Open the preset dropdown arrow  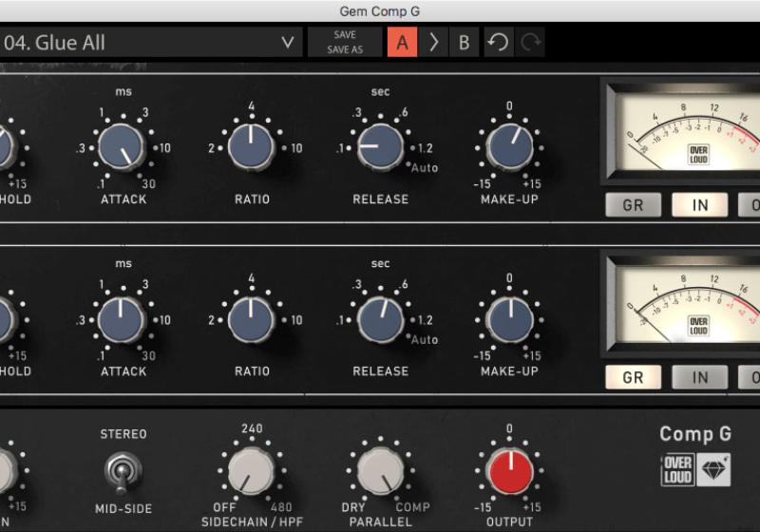tap(288, 43)
